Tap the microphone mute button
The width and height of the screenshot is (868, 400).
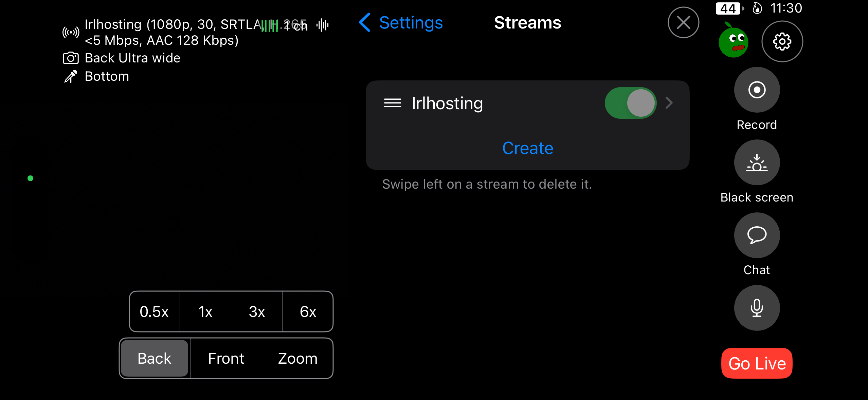point(757,308)
